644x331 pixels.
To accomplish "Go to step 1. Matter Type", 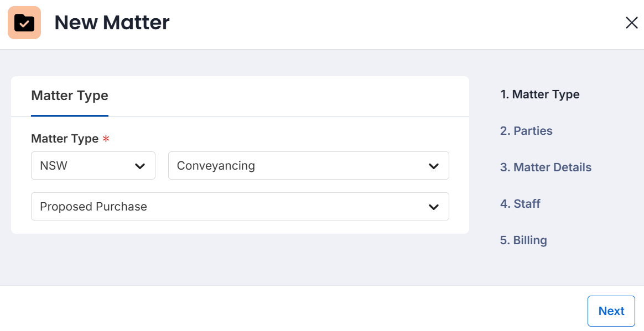I will point(540,94).
